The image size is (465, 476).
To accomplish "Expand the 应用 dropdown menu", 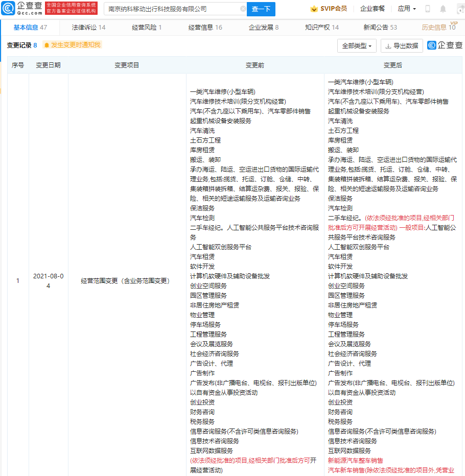I will (407, 9).
